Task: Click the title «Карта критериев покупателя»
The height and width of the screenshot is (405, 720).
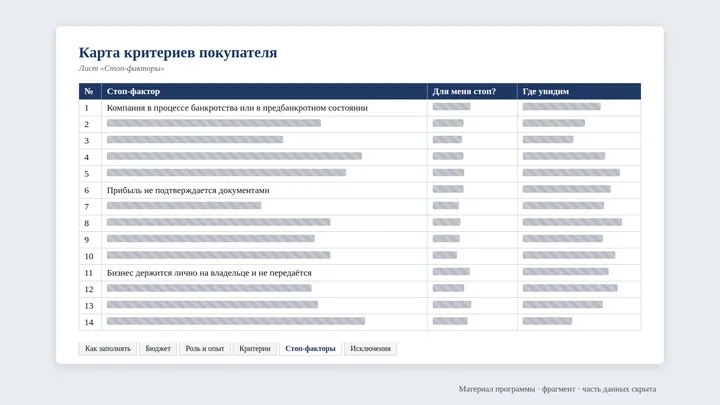Action: (178, 52)
